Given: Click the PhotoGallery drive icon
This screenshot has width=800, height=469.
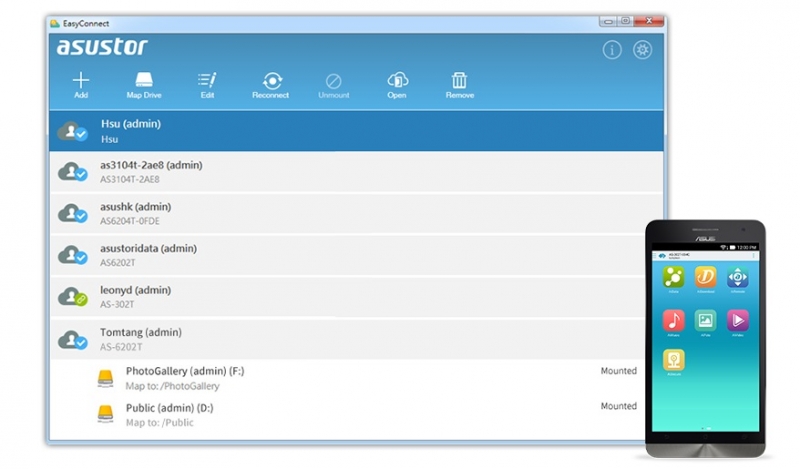Looking at the screenshot, I should tap(106, 379).
